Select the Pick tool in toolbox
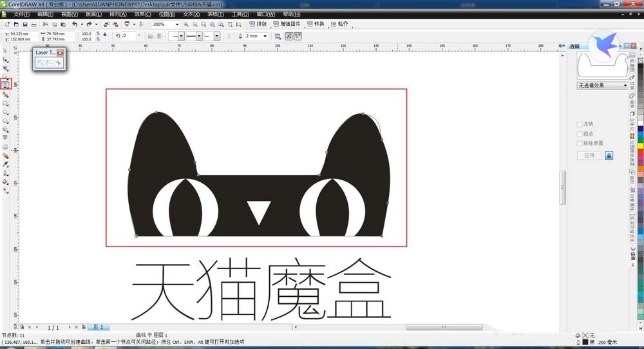This screenshot has height=349, width=644. click(5, 50)
